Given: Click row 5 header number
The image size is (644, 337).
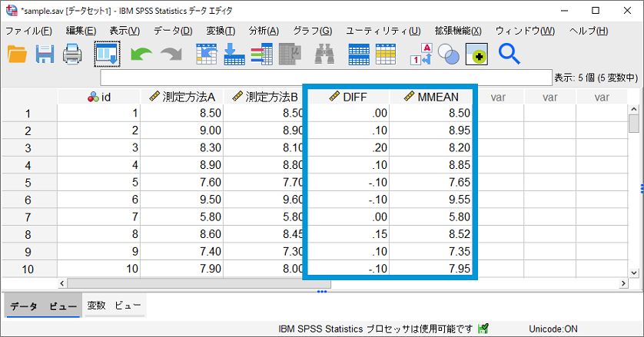Looking at the screenshot, I should (28, 183).
